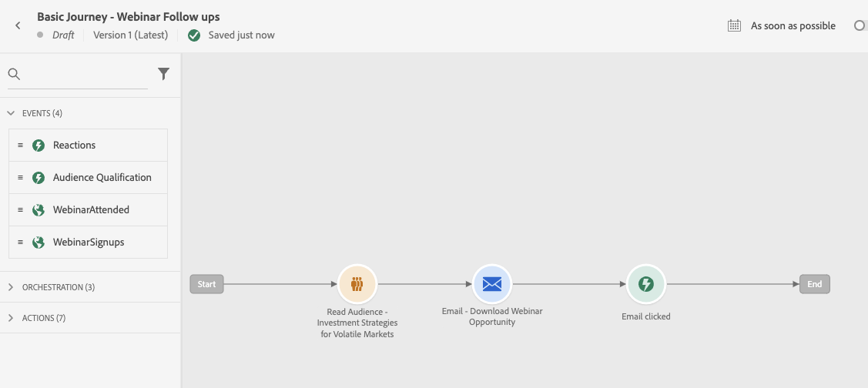The height and width of the screenshot is (388, 868).
Task: Grab the WebinarAttended drag handle
Action: (21, 209)
